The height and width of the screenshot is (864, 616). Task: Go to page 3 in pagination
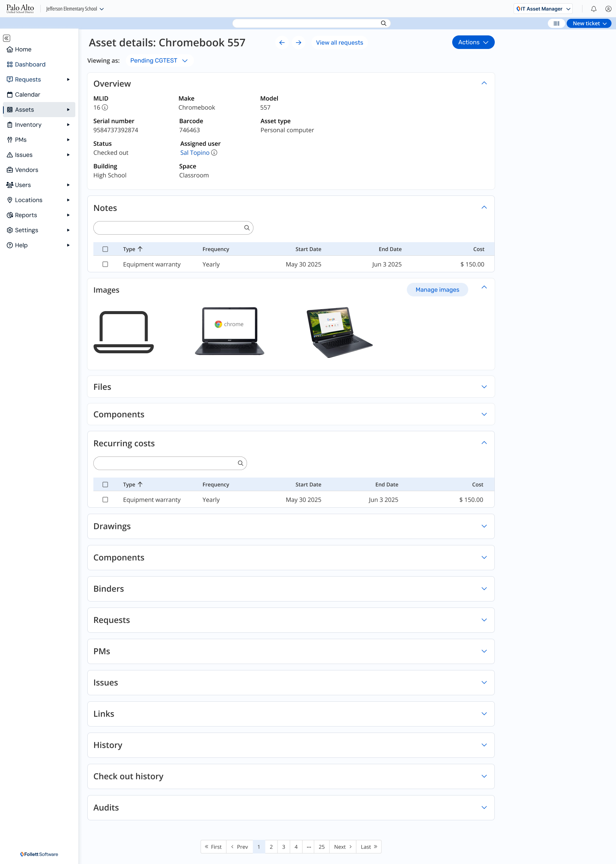(x=284, y=847)
